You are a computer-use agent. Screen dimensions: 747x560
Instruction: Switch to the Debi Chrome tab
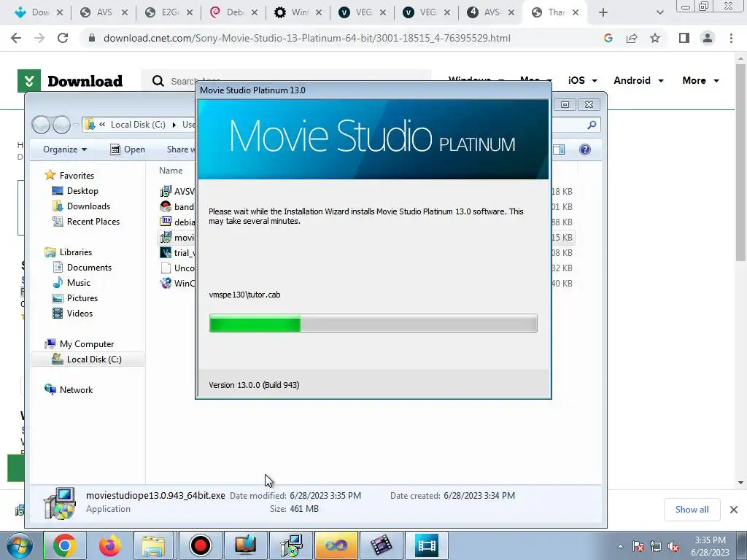[234, 12]
